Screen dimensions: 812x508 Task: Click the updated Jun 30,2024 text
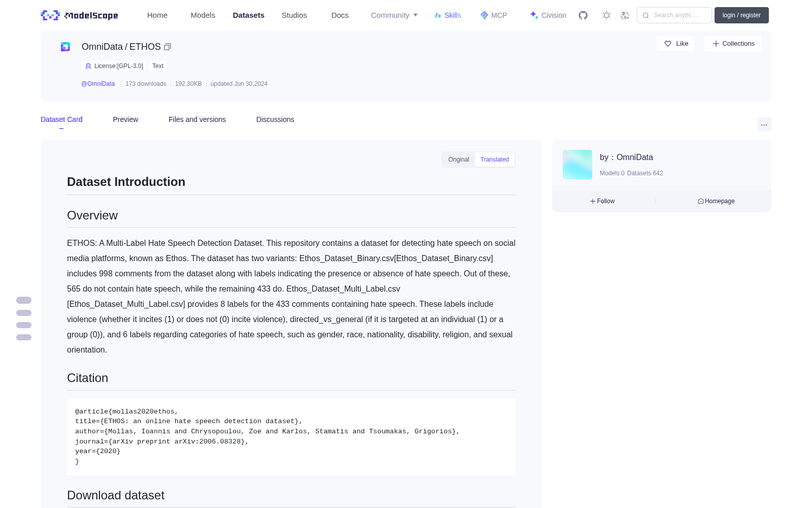point(239,84)
